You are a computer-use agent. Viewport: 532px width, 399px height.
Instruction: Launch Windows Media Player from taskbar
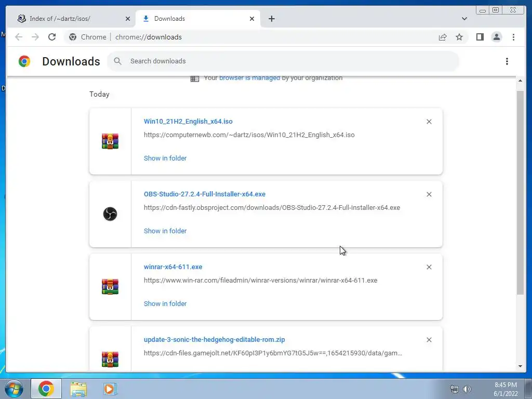pos(110,389)
